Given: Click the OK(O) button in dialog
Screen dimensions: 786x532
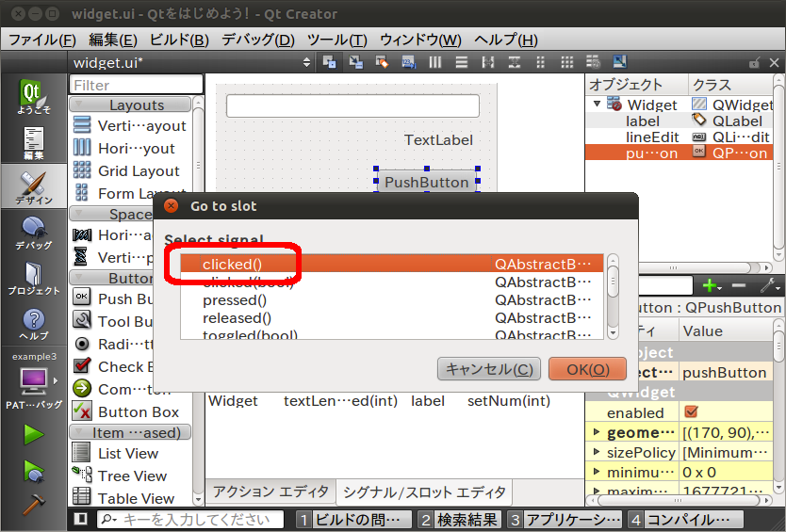Looking at the screenshot, I should (587, 369).
